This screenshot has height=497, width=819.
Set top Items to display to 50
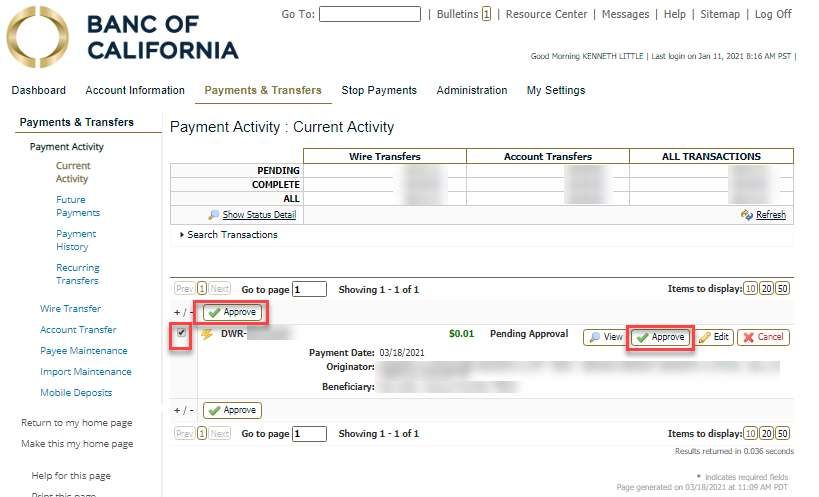[x=782, y=289]
